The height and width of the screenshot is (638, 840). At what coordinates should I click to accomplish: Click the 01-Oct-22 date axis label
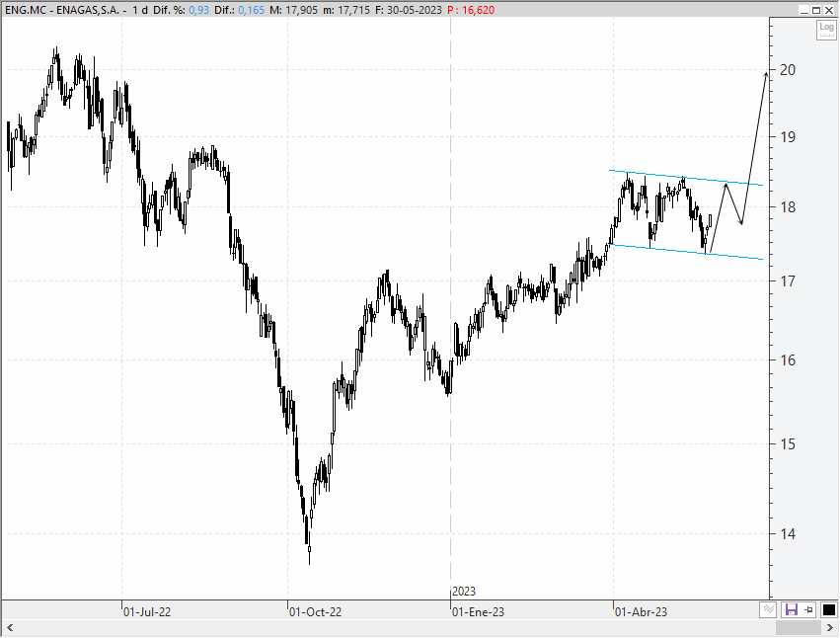[315, 611]
